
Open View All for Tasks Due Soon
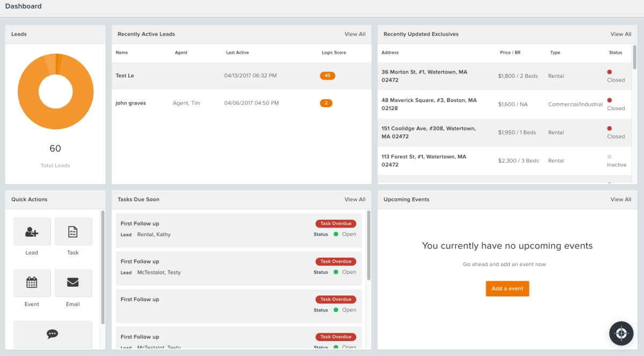point(355,199)
